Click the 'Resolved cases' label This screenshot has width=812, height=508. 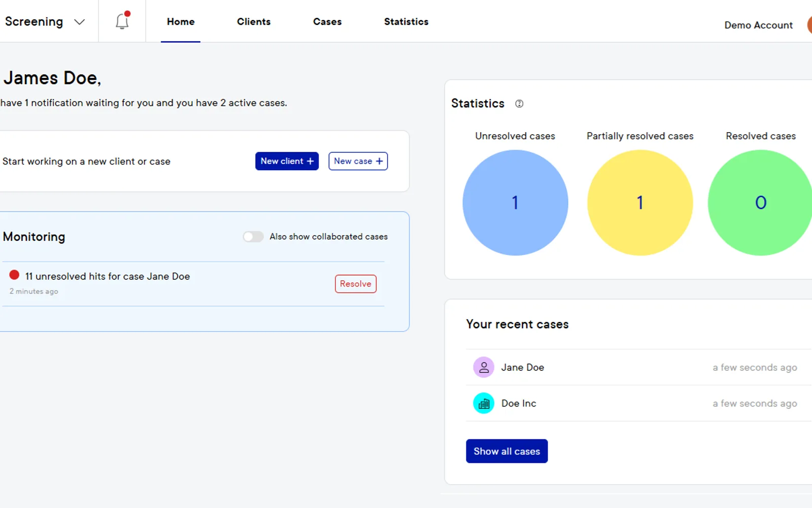[761, 136]
